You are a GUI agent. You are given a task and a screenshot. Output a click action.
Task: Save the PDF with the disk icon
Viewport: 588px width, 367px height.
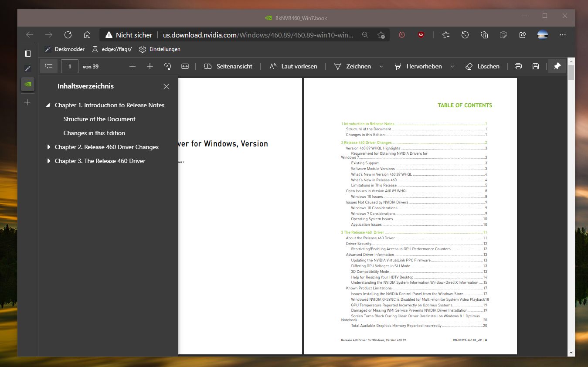click(x=536, y=66)
